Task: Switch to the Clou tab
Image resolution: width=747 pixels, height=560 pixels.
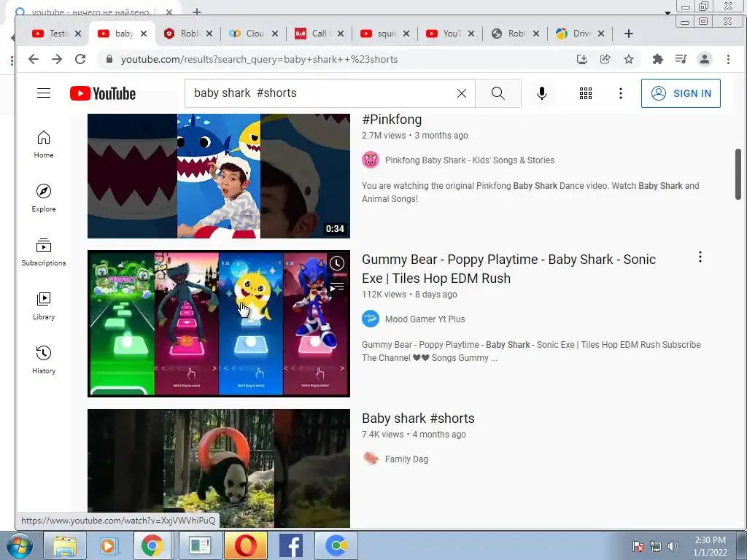Action: [x=248, y=34]
